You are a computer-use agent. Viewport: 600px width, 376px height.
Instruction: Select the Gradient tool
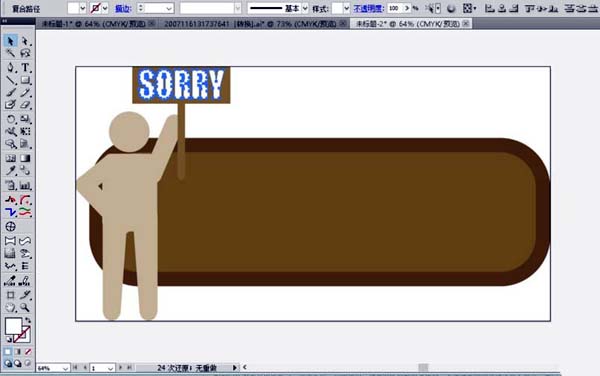25,158
